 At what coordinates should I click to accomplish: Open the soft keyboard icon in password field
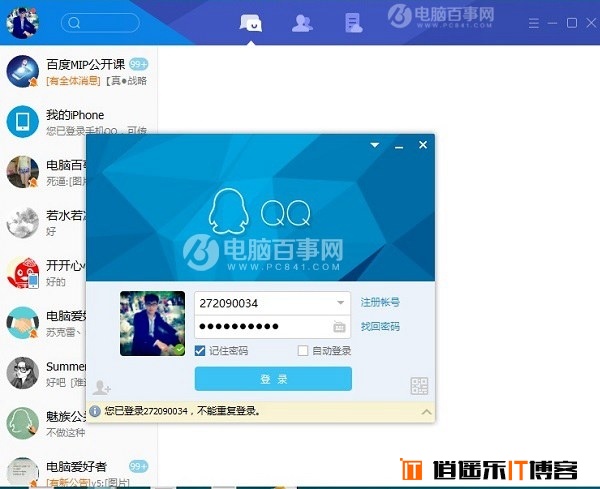339,327
